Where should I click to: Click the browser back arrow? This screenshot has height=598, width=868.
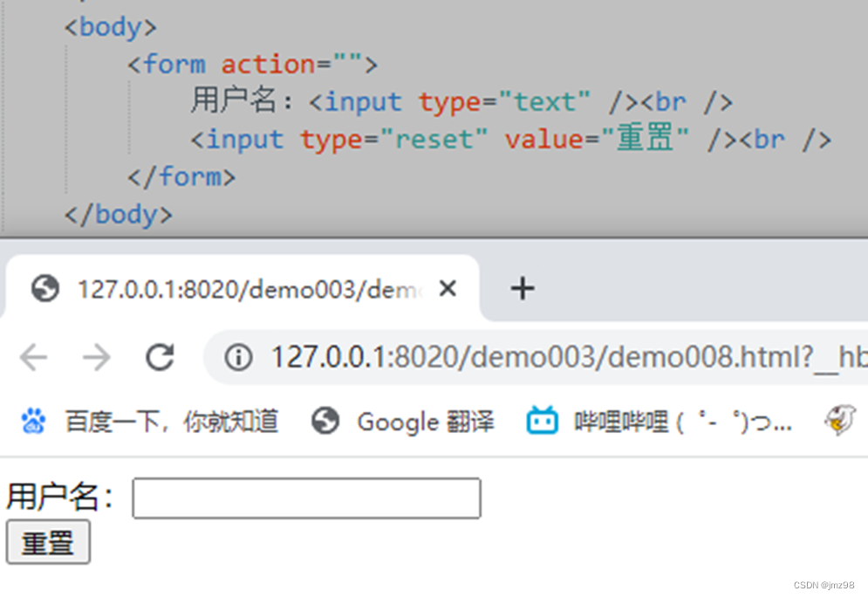pyautogui.click(x=32, y=357)
